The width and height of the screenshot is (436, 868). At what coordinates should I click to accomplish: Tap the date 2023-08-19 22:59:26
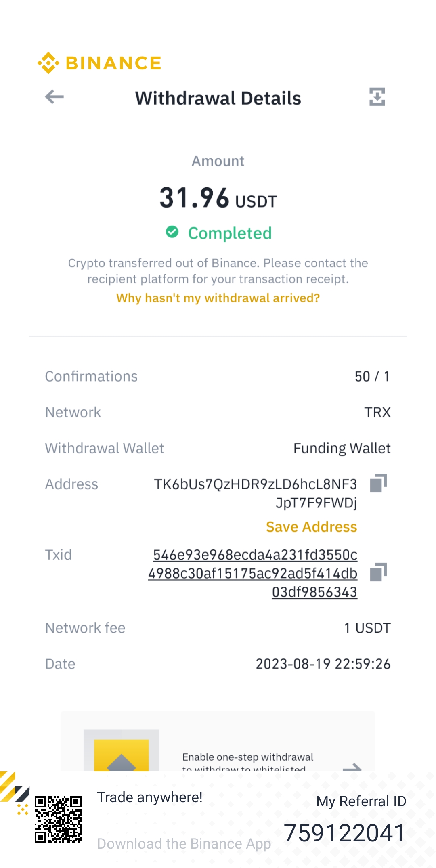323,664
